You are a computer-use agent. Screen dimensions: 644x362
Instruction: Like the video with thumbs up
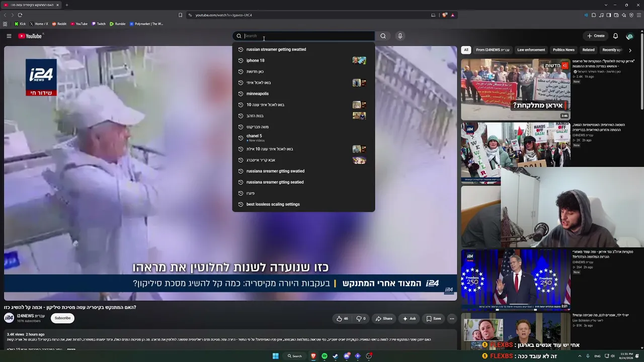[342, 318]
